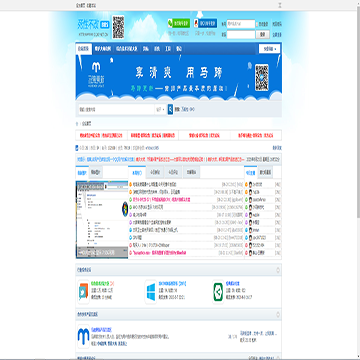This screenshot has height=360, width=360.
Task: Expand the quick navigation dropdown in the navigation bar
Action: coord(269,49)
